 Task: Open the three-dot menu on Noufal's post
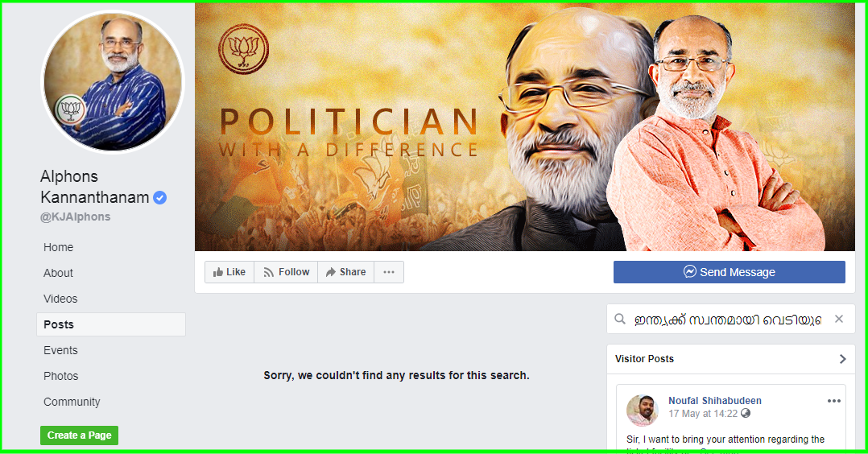point(833,401)
